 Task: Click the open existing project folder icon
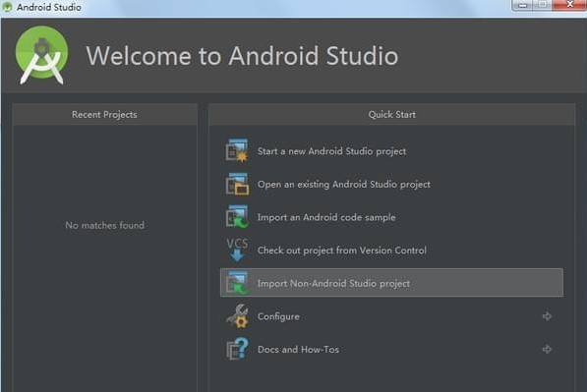[237, 184]
